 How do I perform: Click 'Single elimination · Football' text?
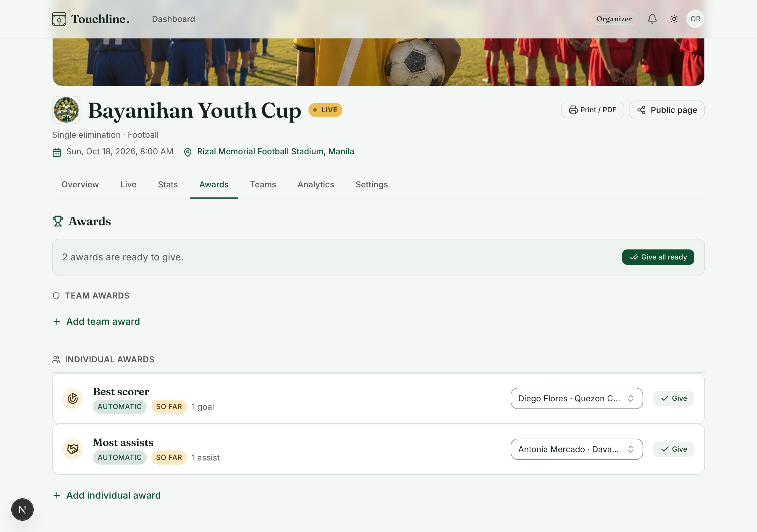pyautogui.click(x=105, y=135)
